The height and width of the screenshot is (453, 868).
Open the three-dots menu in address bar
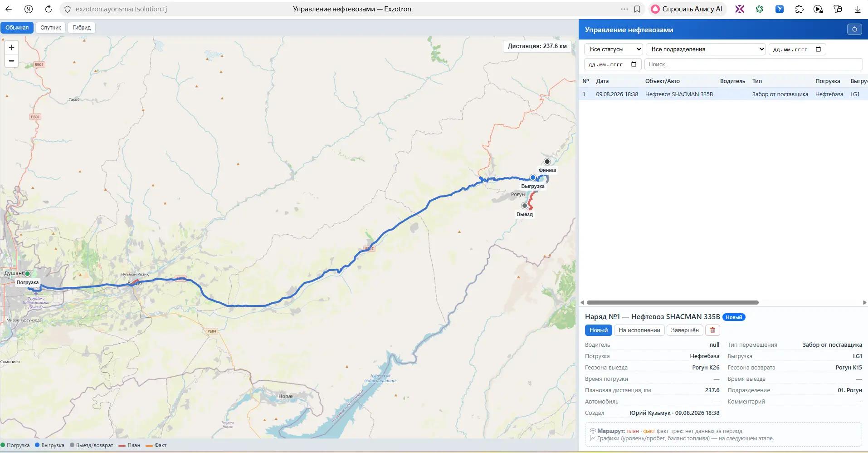click(x=624, y=9)
